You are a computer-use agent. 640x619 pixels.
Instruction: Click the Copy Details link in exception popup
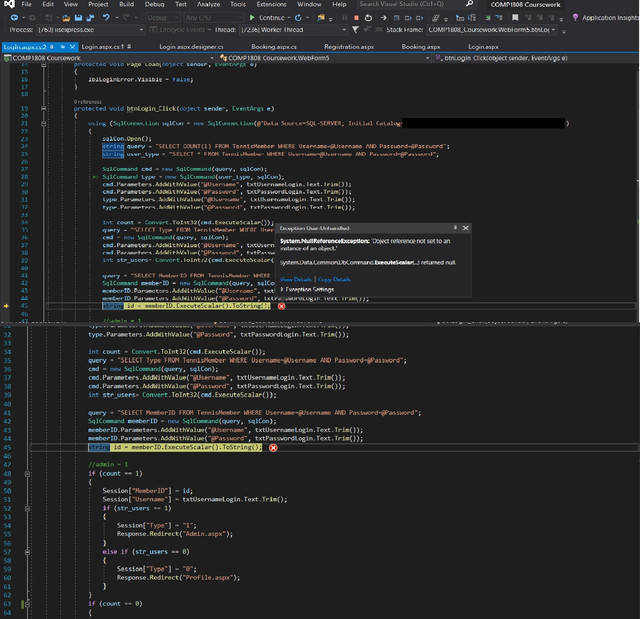[x=334, y=280]
